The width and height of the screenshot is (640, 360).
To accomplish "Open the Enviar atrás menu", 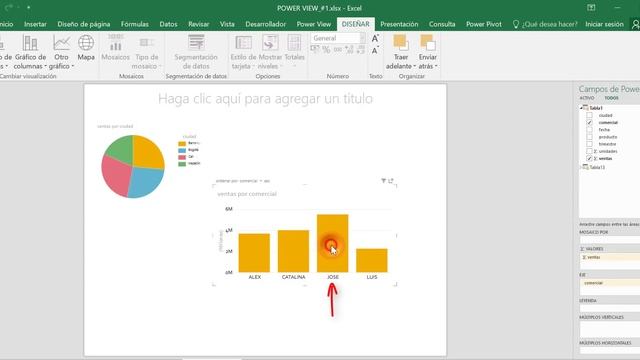I will (x=428, y=52).
